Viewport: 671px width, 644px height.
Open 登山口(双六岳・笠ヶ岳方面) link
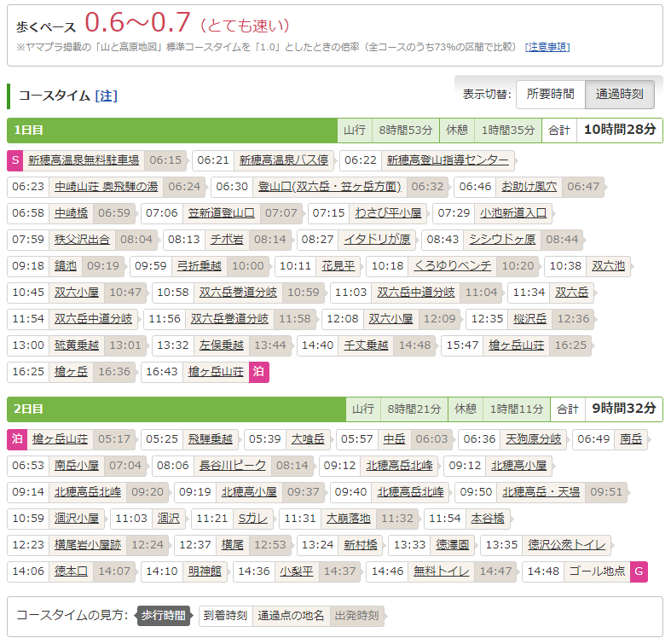329,187
